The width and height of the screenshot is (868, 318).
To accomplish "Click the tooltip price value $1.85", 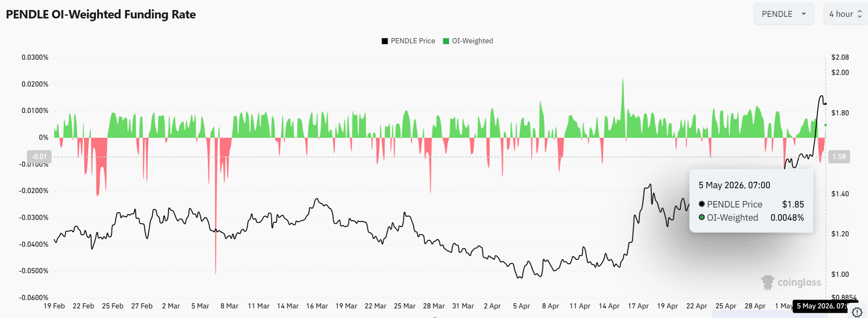I will coord(793,204).
